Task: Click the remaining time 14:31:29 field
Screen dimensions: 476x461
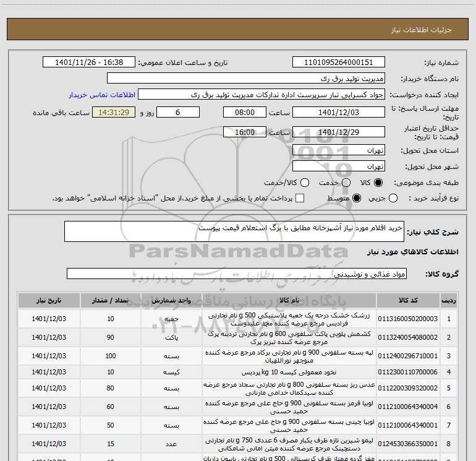Action: (114, 112)
